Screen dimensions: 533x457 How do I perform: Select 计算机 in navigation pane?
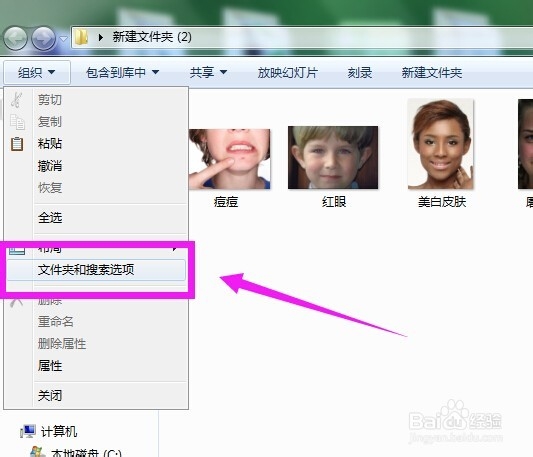click(59, 431)
